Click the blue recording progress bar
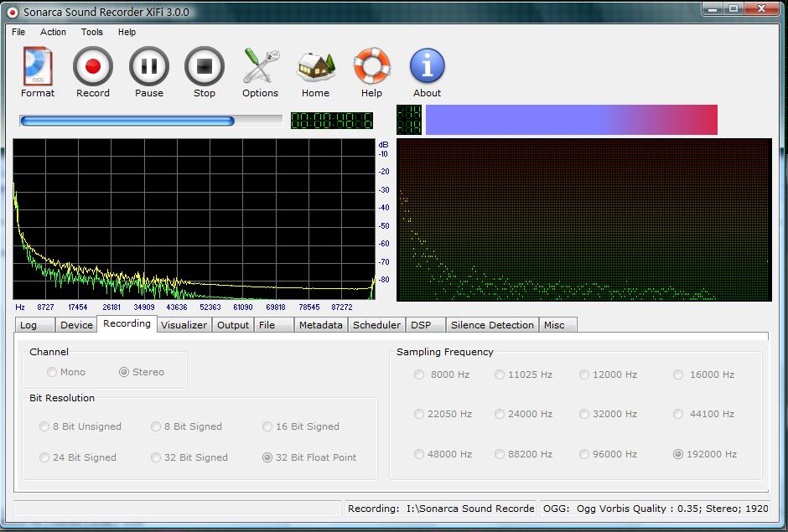 click(149, 120)
